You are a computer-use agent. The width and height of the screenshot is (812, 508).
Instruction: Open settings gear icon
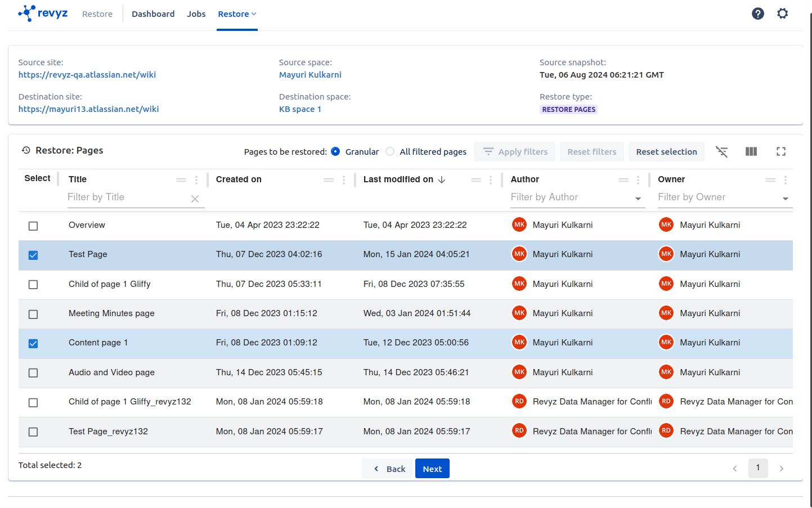[782, 14]
